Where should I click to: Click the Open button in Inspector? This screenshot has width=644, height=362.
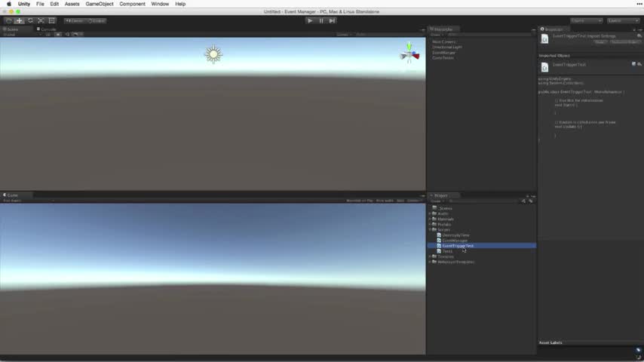(600, 42)
